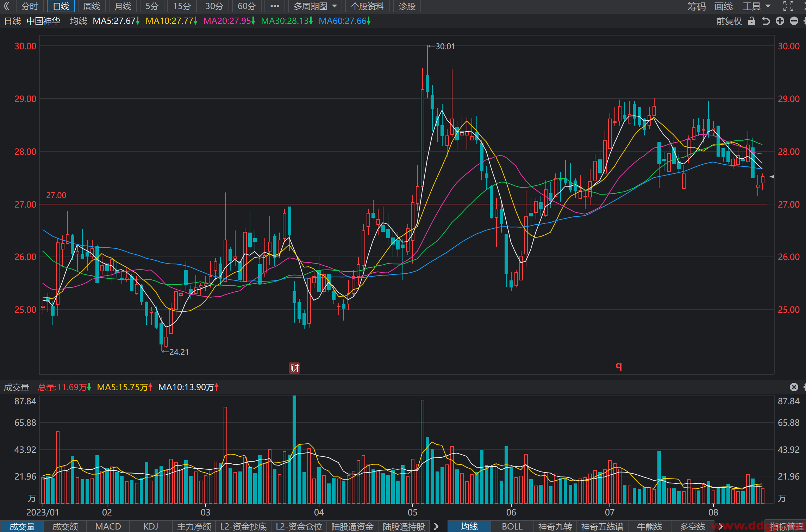
Task: Open the 个股资料 stock info page
Action: (x=368, y=6)
